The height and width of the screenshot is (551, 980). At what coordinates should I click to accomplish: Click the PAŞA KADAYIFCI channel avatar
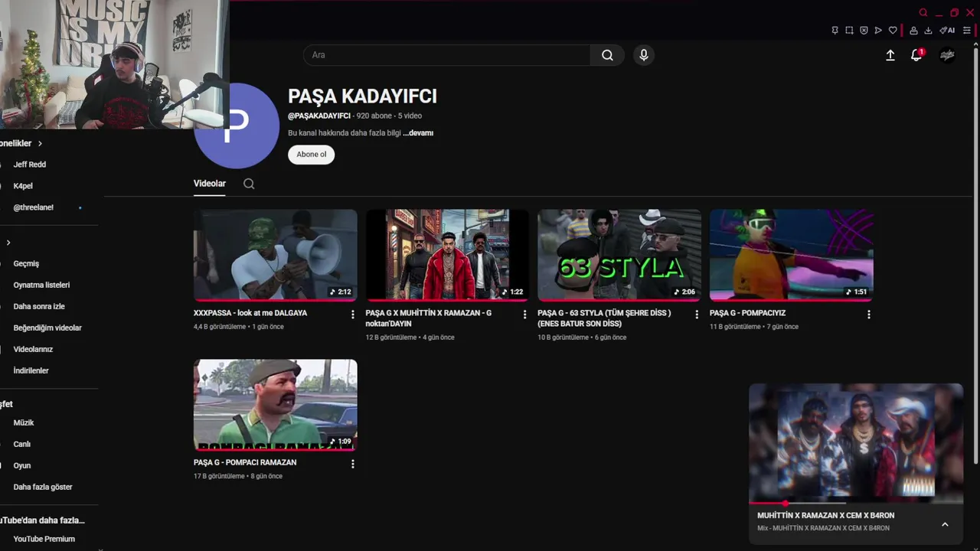click(237, 126)
